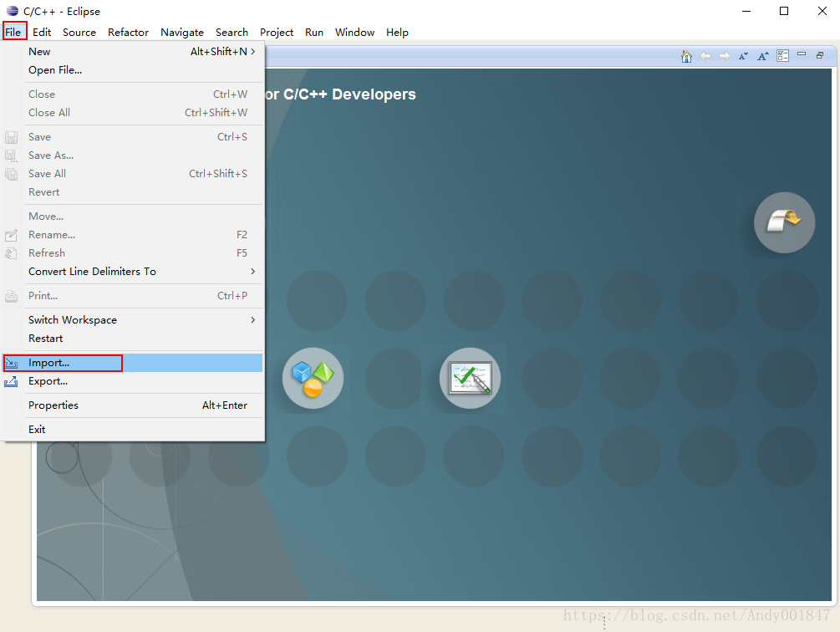Click the Rename pencil icon

click(11, 235)
